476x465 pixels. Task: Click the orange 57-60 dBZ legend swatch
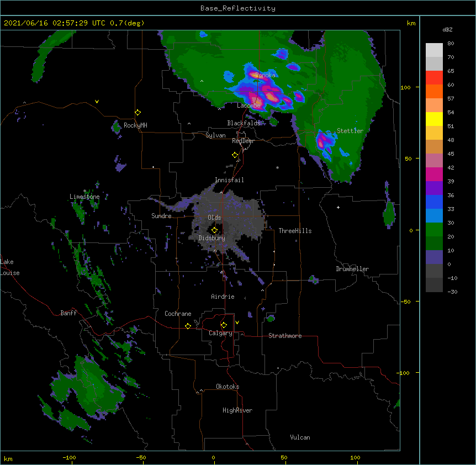(x=434, y=91)
